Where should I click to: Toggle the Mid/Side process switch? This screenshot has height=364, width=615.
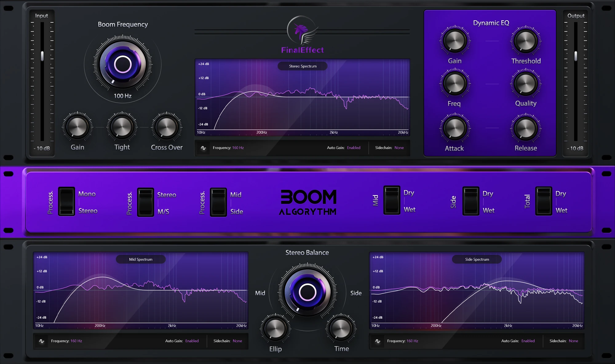pos(218,202)
